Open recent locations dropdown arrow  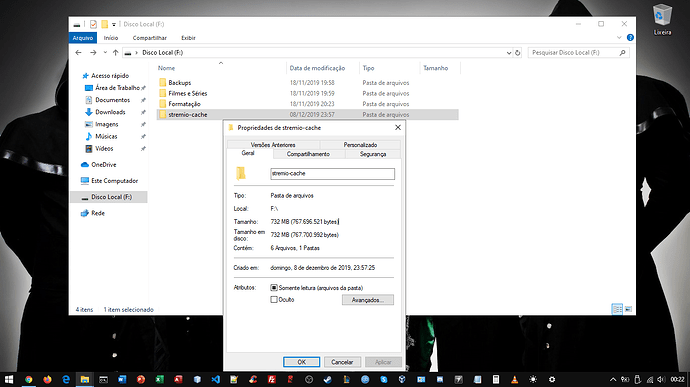point(105,52)
